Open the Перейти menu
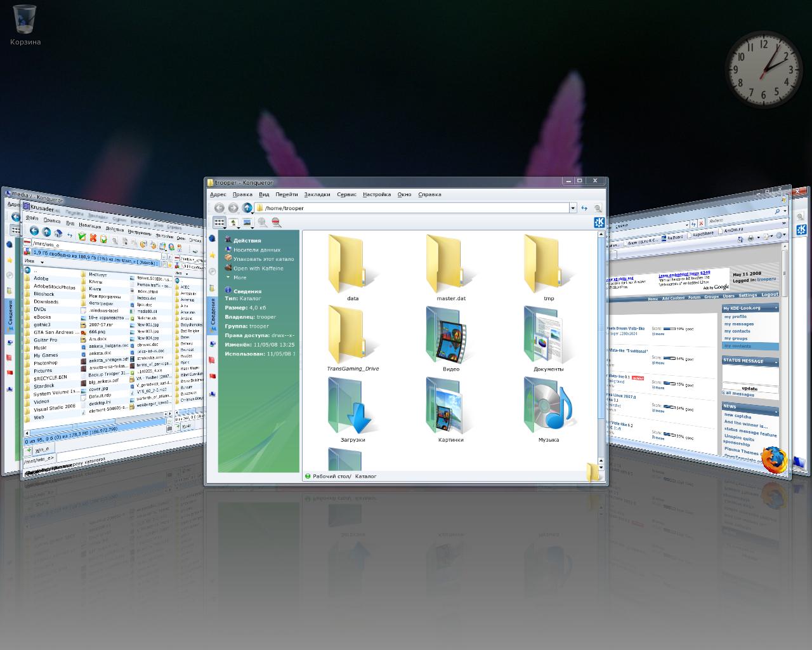The width and height of the screenshot is (812, 650). click(x=287, y=194)
